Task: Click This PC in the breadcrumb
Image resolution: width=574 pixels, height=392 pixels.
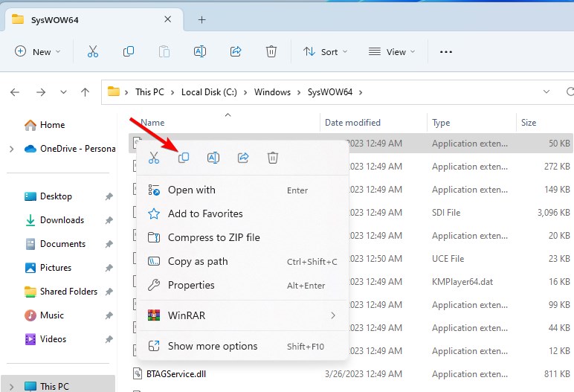Action: click(x=149, y=92)
